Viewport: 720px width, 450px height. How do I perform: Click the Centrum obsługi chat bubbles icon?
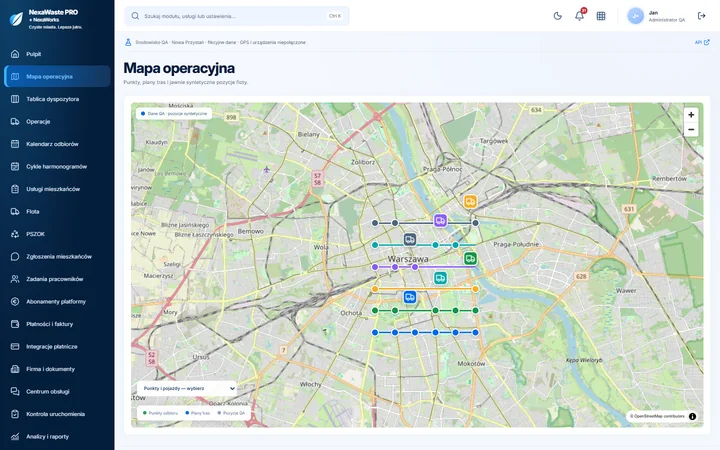(x=15, y=391)
